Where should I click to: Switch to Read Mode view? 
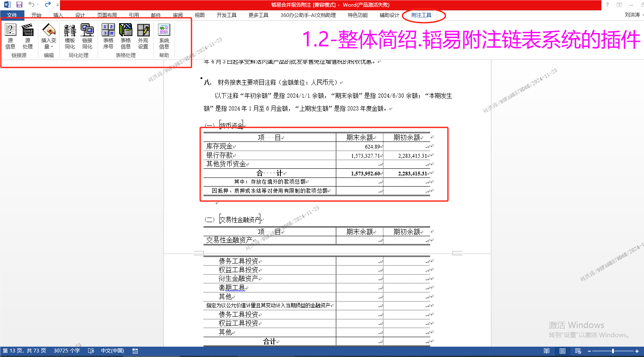[546, 351]
